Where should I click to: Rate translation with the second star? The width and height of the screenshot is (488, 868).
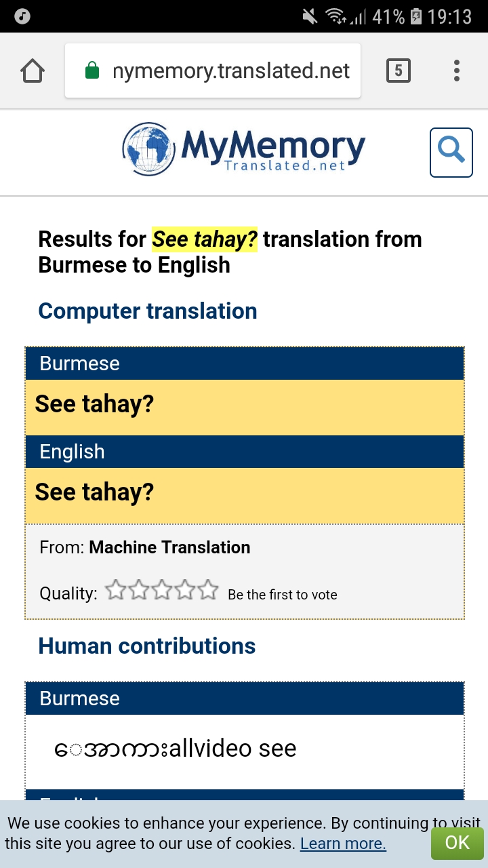point(139,591)
